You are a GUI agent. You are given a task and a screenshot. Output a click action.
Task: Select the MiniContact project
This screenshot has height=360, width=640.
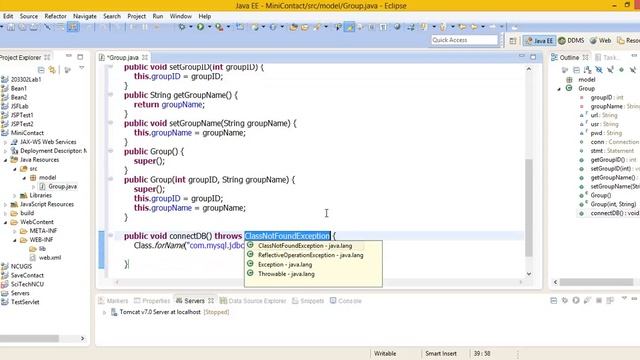tap(27, 133)
